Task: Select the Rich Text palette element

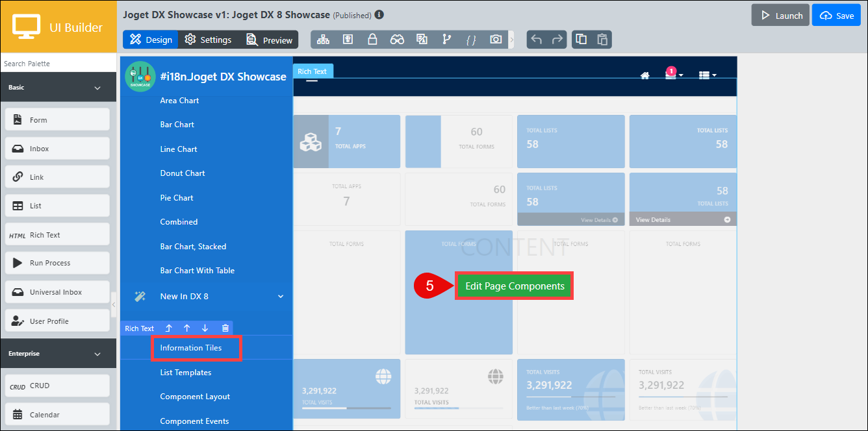Action: click(57, 235)
